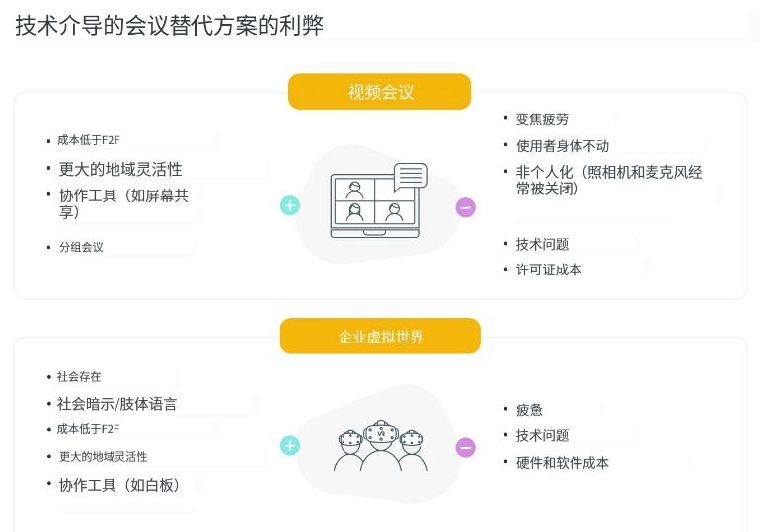Click the 许可证成本 bullet item

coord(549,269)
